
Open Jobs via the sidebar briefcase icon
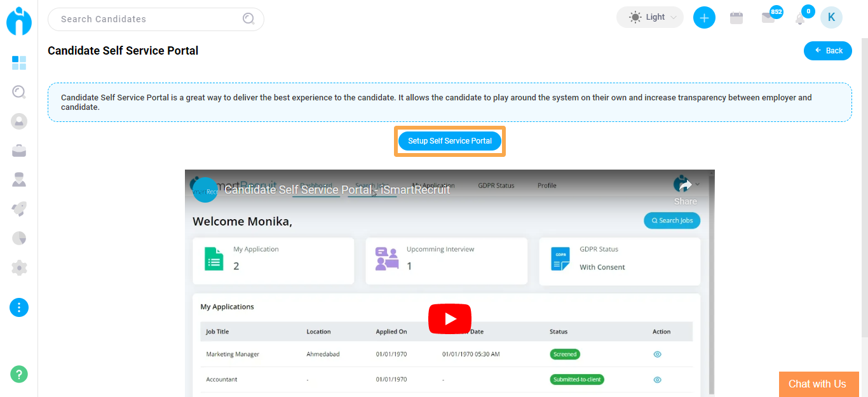(19, 151)
